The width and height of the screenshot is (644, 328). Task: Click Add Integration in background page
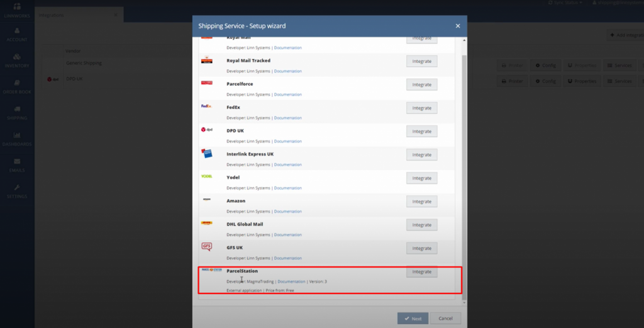point(626,35)
